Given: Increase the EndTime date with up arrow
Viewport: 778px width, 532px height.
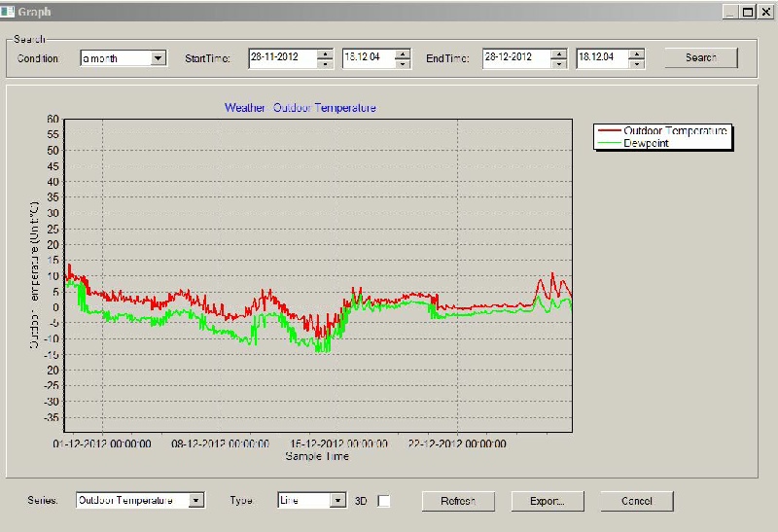Looking at the screenshot, I should pos(558,53).
